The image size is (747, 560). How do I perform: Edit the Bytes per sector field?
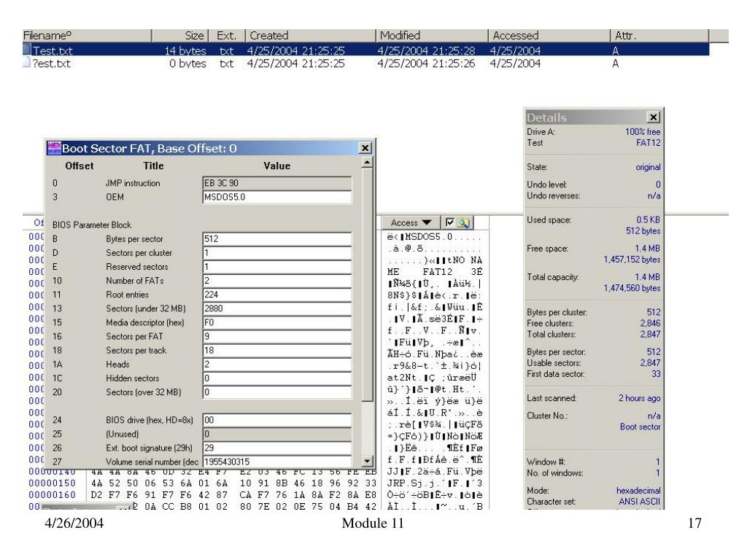click(276, 239)
